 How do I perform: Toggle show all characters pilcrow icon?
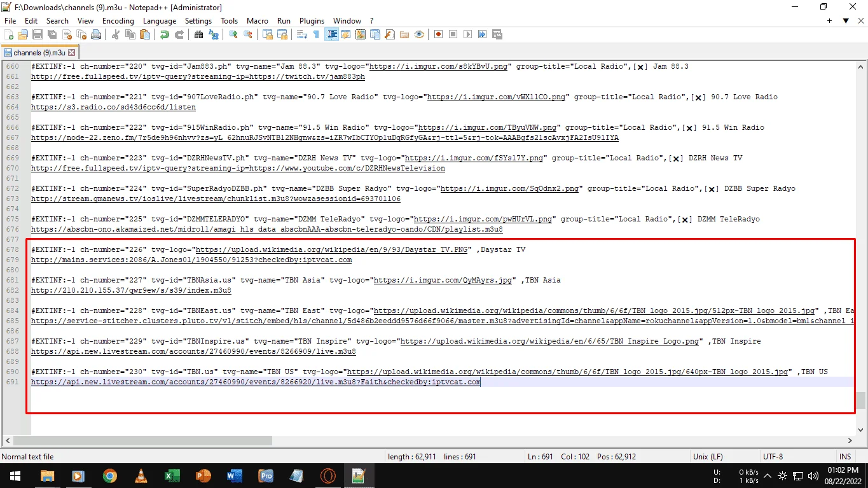point(316,34)
